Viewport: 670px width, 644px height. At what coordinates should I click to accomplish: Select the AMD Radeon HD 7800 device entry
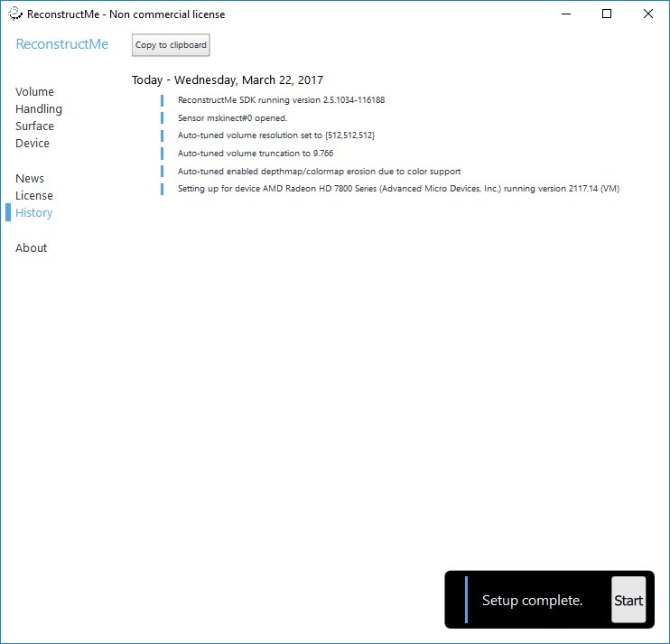click(x=399, y=189)
